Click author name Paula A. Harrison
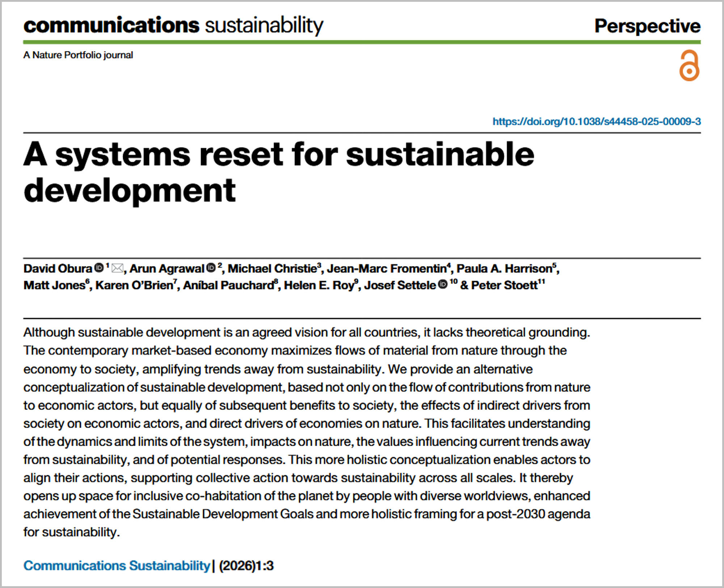The width and height of the screenshot is (724, 588). point(504,269)
